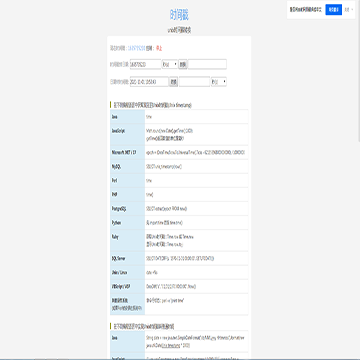Click convert button in the date row

pos(173,82)
